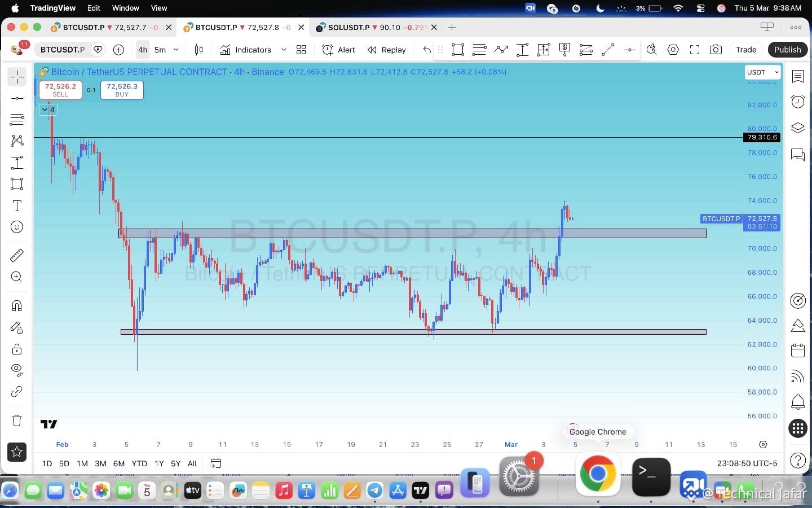Screen dimensions: 812x508
Task: Select rectangle tool in favorites drawing bar
Action: pos(458,50)
